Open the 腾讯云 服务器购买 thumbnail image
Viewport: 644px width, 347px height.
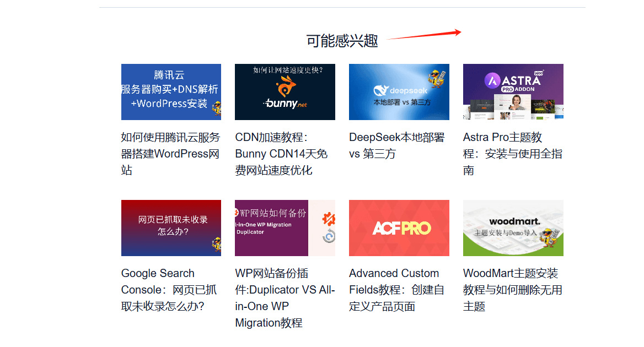pos(171,92)
